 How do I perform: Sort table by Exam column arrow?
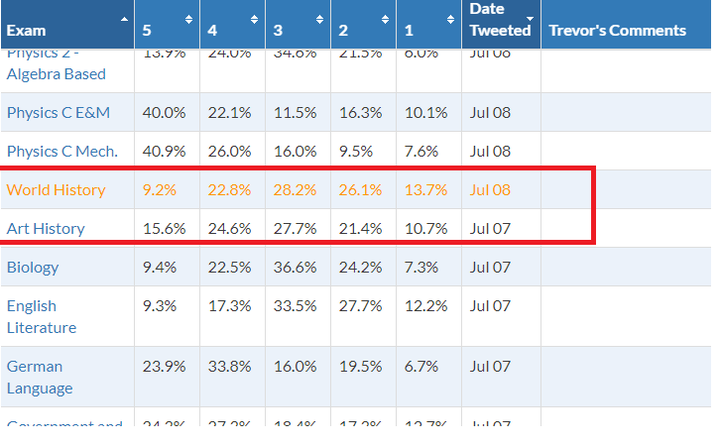point(124,20)
